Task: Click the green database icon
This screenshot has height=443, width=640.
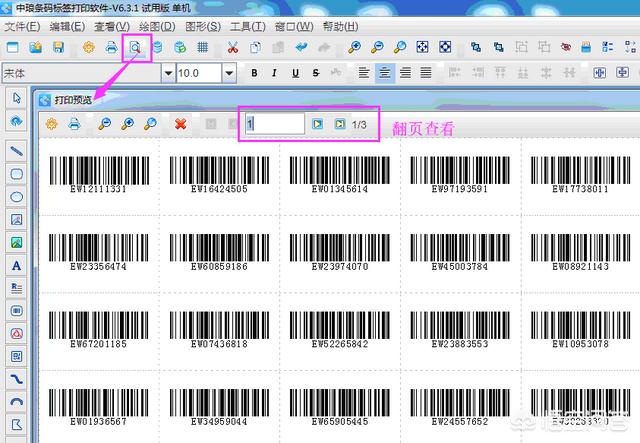Action: point(180,47)
